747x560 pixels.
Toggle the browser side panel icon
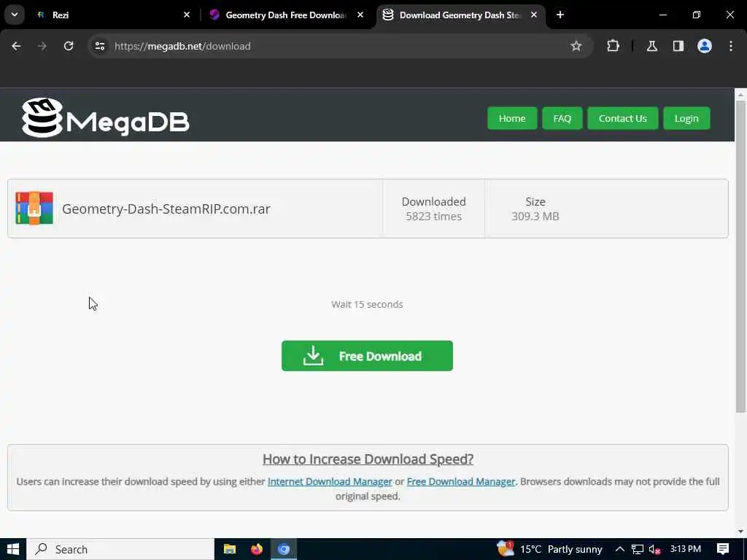[678, 46]
